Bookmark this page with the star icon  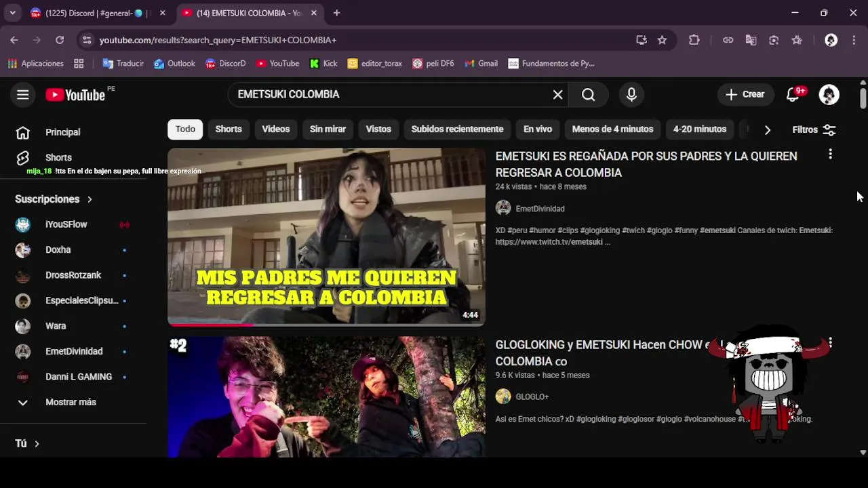click(662, 40)
